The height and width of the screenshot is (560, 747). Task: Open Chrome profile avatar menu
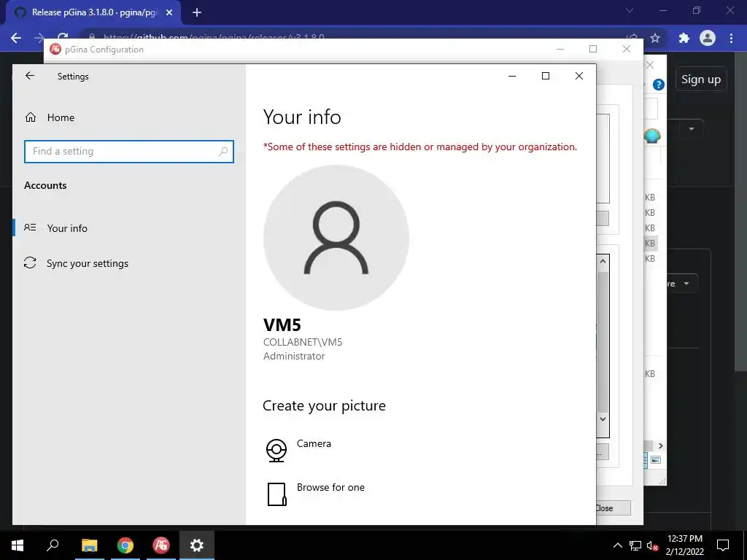click(708, 38)
